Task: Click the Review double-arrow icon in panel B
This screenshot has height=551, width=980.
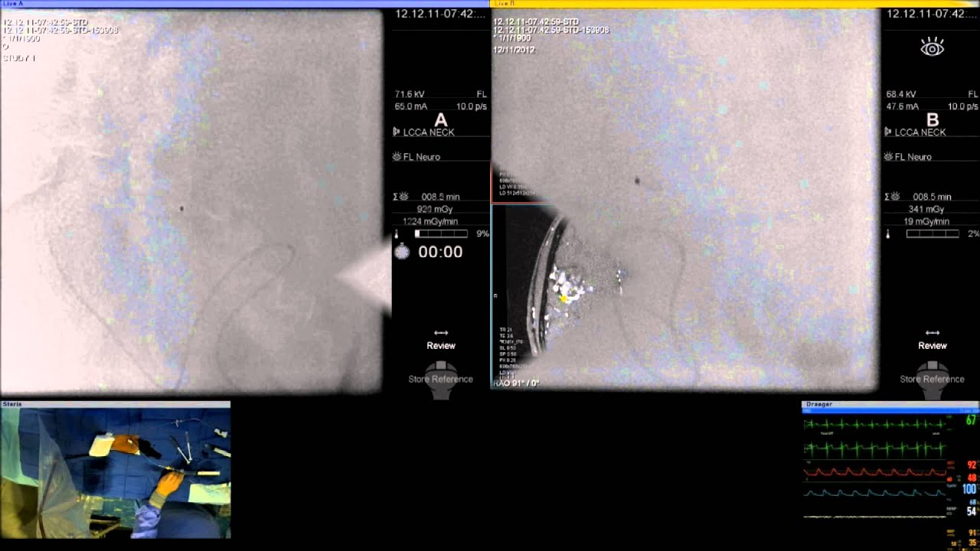Action: click(x=933, y=333)
